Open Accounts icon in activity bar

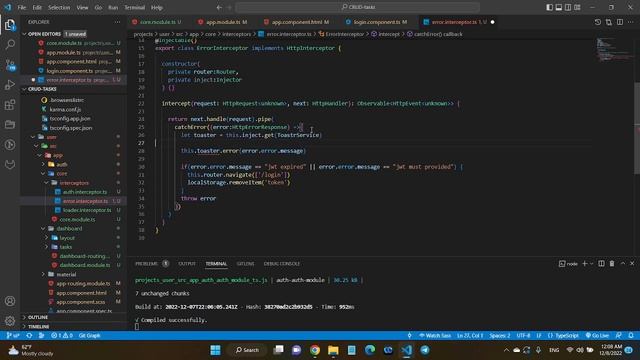10,301
